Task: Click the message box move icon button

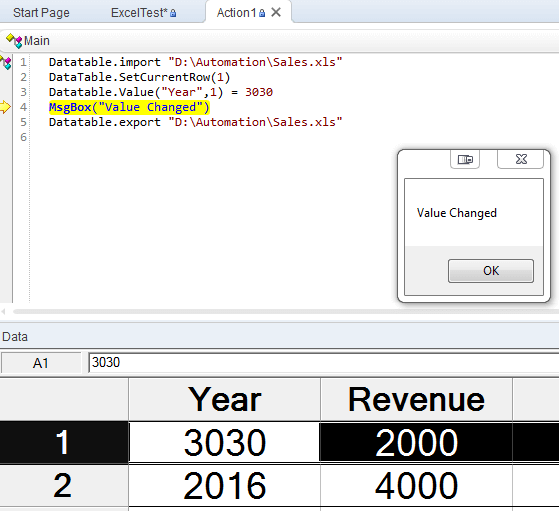Action: pyautogui.click(x=465, y=159)
